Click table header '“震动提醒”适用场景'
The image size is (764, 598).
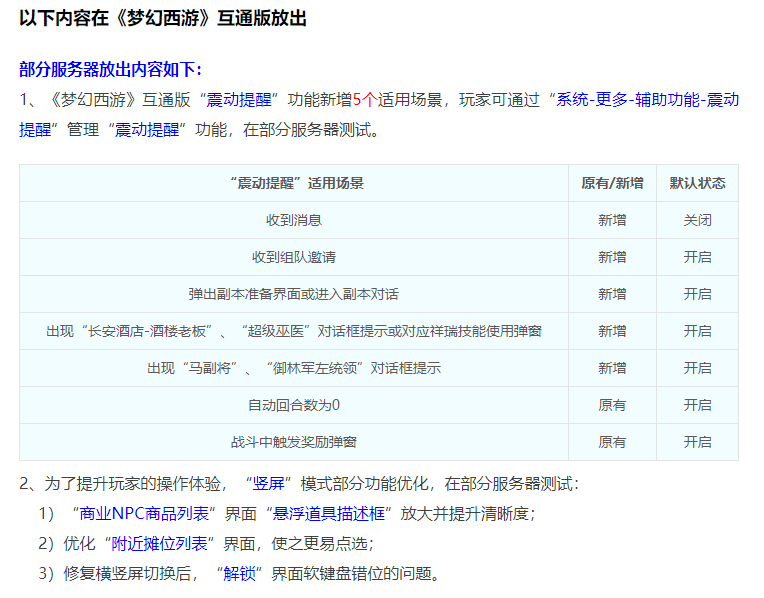(x=294, y=183)
